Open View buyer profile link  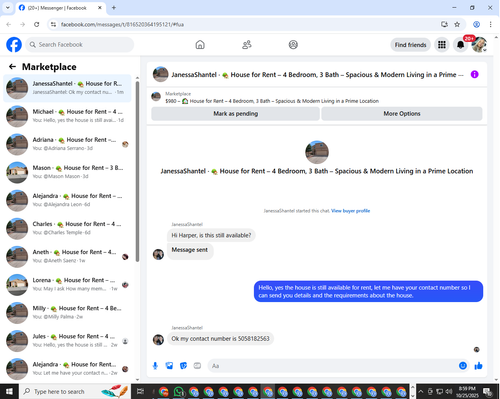[x=350, y=211]
